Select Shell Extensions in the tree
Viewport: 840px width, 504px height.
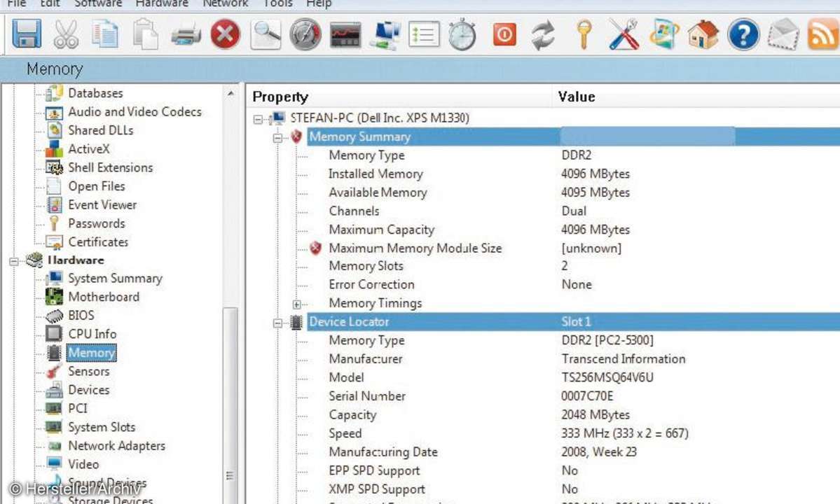click(x=111, y=167)
